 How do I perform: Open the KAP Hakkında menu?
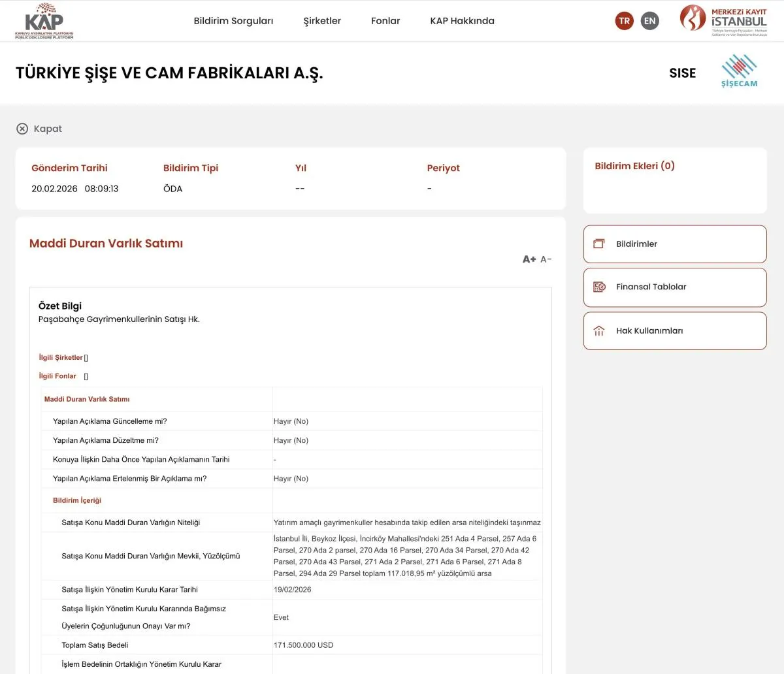462,21
